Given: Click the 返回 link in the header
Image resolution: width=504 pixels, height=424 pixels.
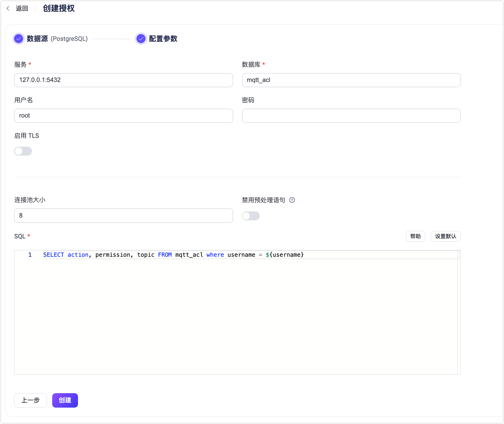Looking at the screenshot, I should point(22,9).
